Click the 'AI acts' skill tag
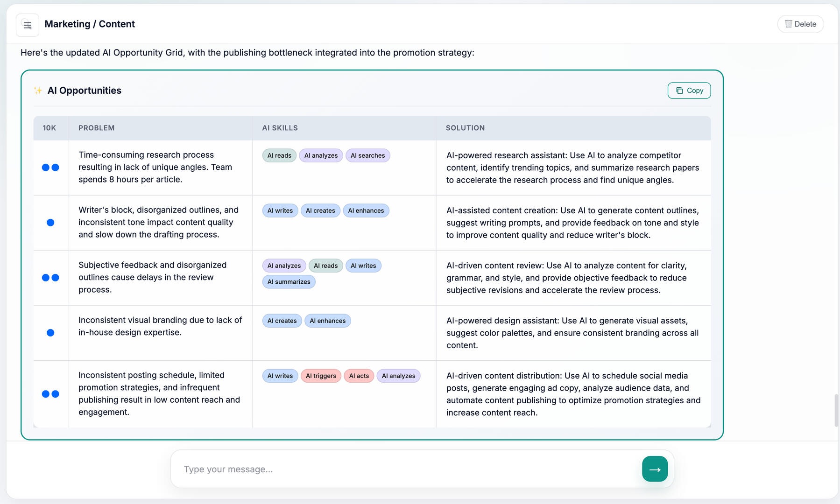The image size is (840, 504). pos(359,376)
